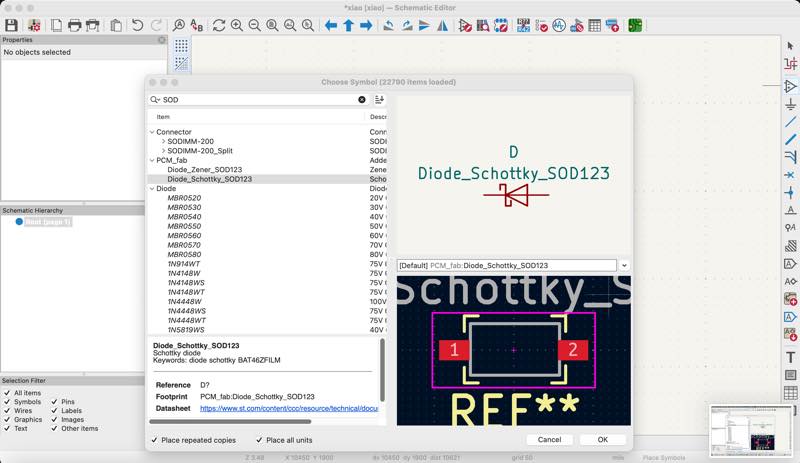Screen dimensions: 800x463
Task: Click the Find magnifier icon
Action: 179,25
